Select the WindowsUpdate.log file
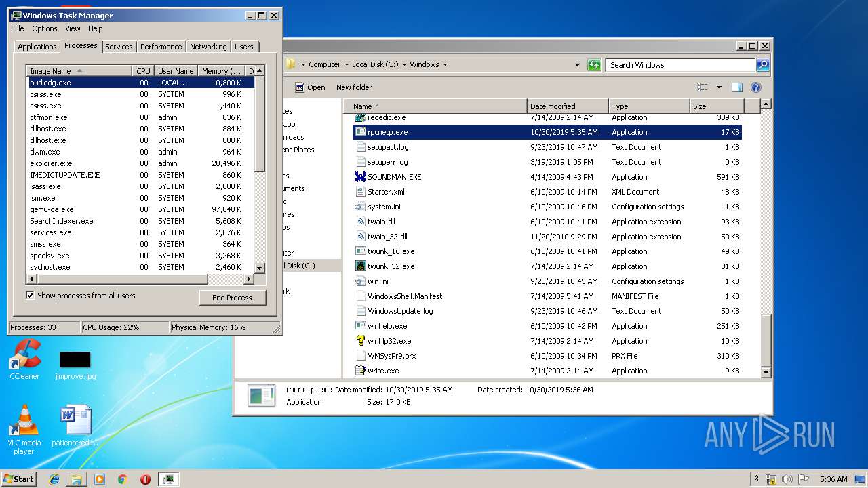868x488 pixels. tap(400, 311)
